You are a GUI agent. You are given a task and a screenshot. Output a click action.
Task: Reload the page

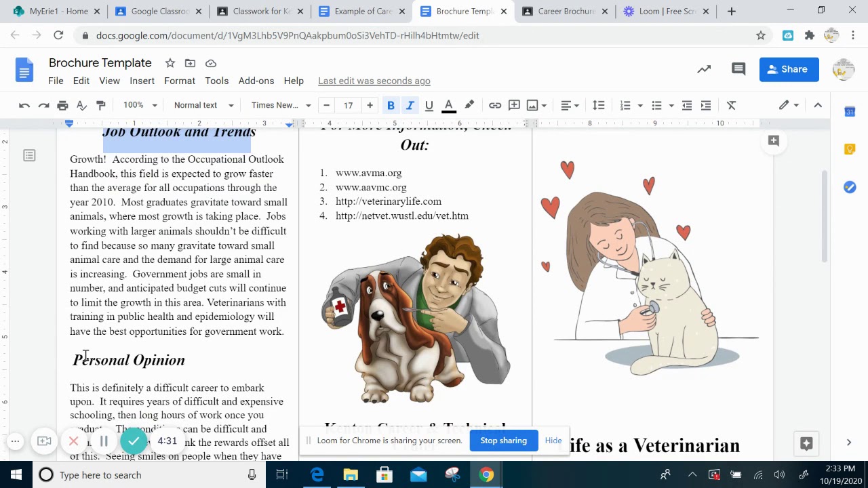tap(58, 35)
